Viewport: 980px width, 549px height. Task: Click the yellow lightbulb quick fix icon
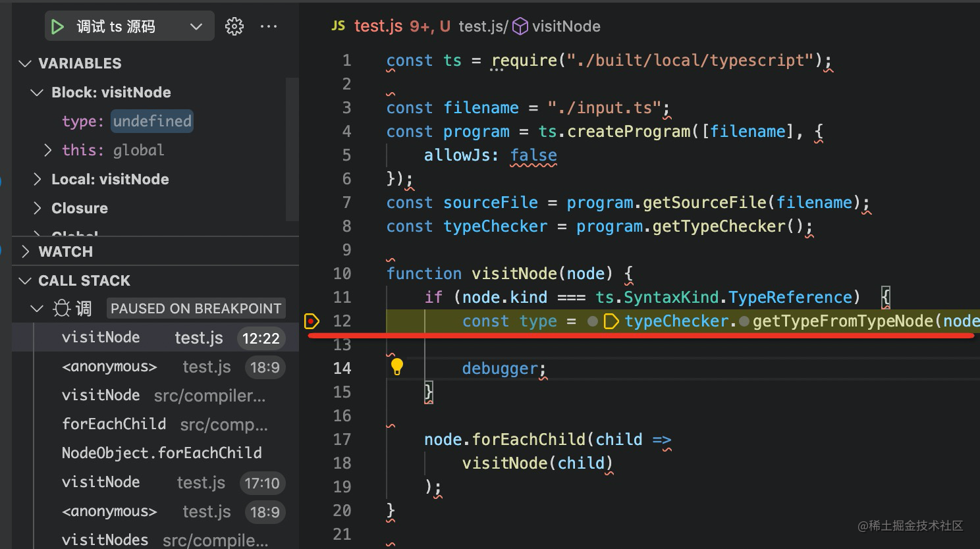click(x=397, y=367)
